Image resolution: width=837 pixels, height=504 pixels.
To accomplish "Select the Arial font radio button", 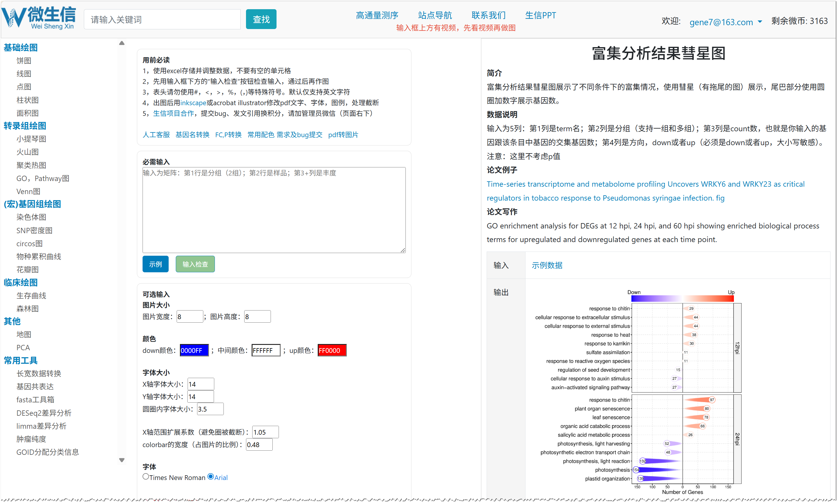I will pyautogui.click(x=211, y=476).
